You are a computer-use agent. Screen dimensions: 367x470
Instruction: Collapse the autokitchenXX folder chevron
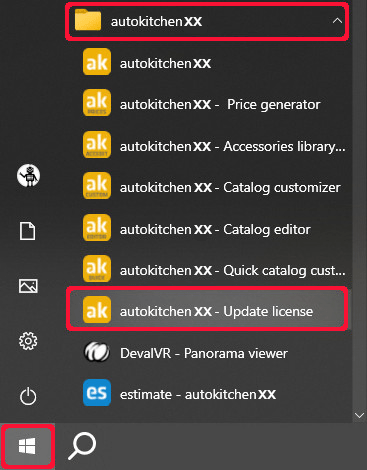337,21
